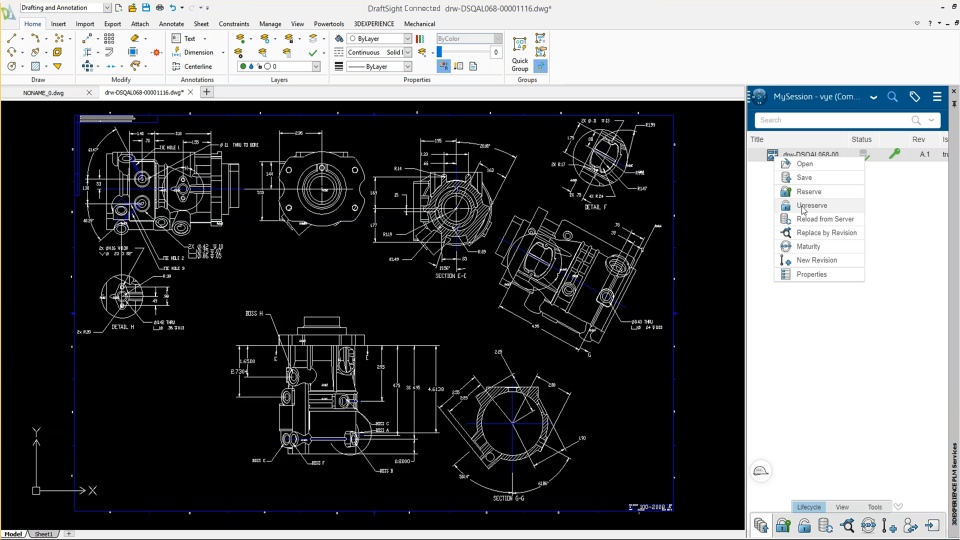The width and height of the screenshot is (960, 540).
Task: Open the Continuous Solid line style dropdown
Action: [407, 52]
